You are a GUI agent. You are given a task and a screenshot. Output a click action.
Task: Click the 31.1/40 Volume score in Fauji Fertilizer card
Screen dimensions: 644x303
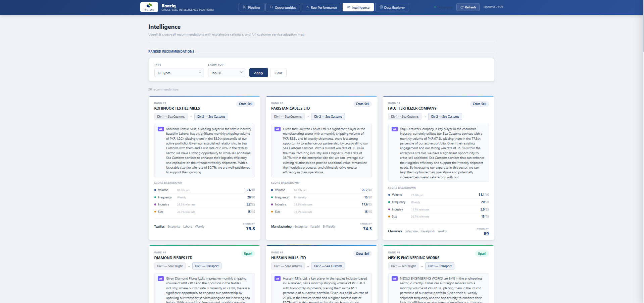pyautogui.click(x=484, y=195)
